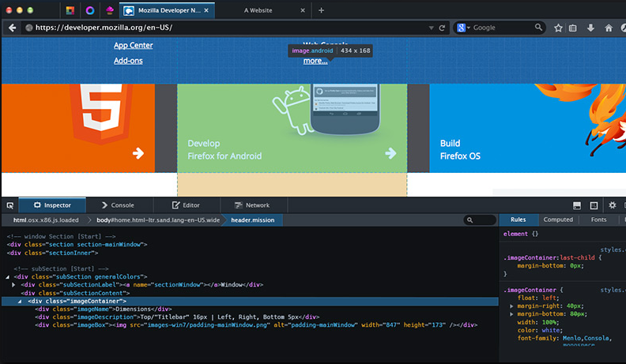Screen dimensions: 626x364
Task: Switch to the A Website tab
Action: pos(258,10)
